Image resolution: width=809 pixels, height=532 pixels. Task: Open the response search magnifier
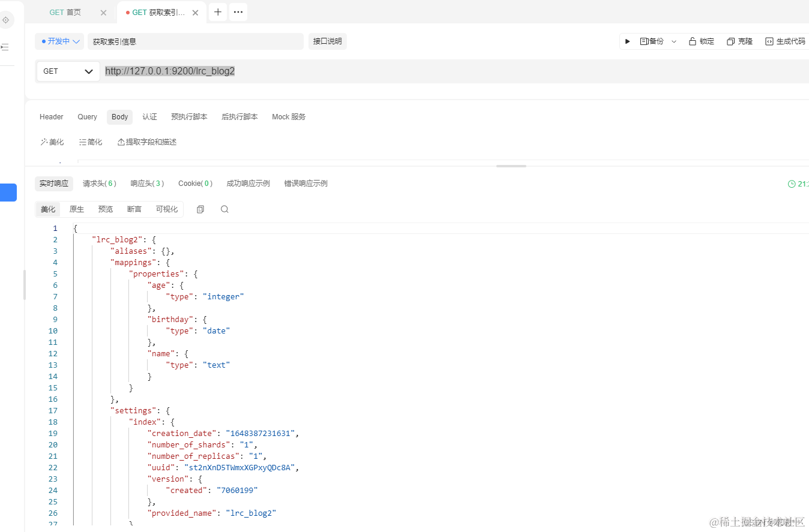click(224, 209)
